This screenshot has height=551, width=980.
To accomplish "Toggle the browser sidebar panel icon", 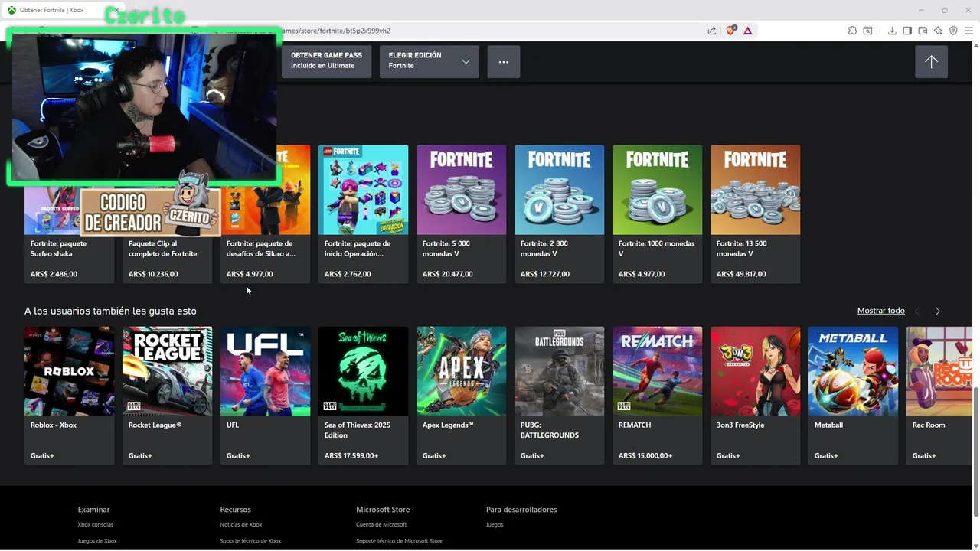I will pos(907,31).
